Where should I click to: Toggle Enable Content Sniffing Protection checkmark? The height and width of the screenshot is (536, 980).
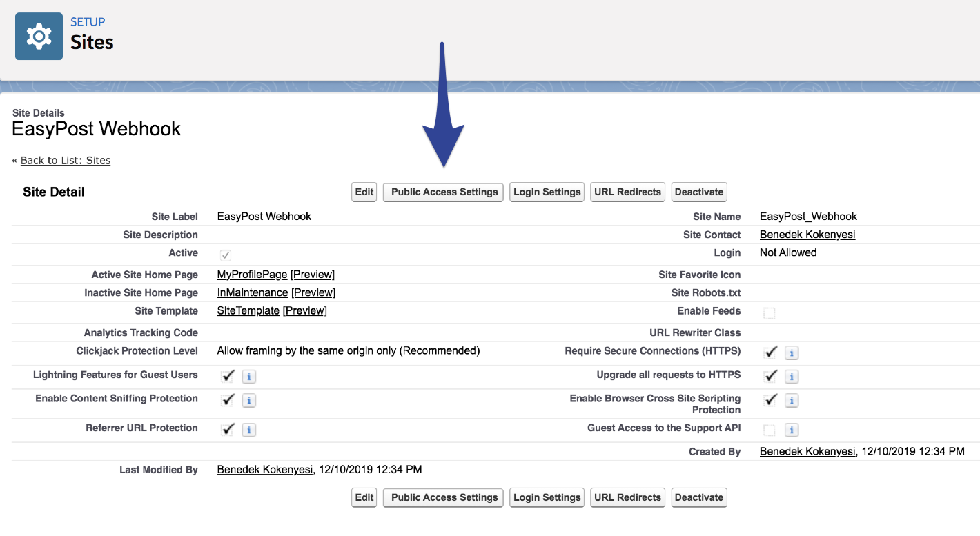pos(227,399)
